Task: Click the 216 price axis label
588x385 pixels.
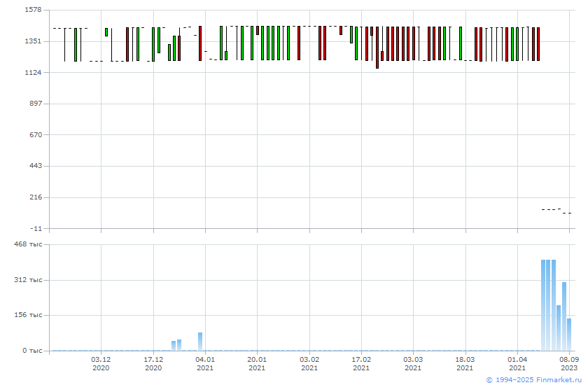Action: click(35, 197)
